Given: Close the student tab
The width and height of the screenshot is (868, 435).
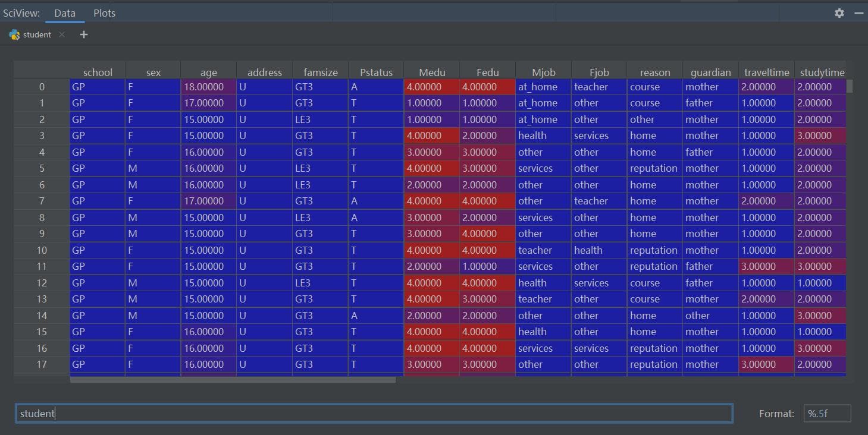Looking at the screenshot, I should (62, 34).
